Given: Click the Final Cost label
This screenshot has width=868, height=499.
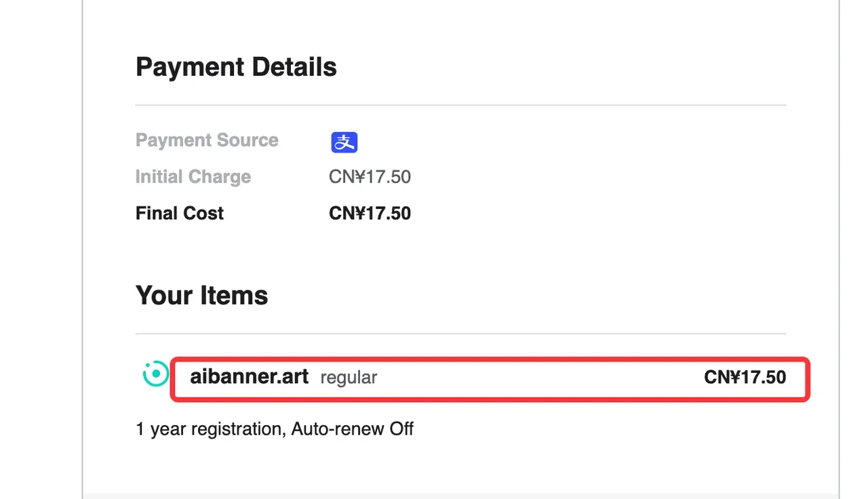Looking at the screenshot, I should 180,214.
